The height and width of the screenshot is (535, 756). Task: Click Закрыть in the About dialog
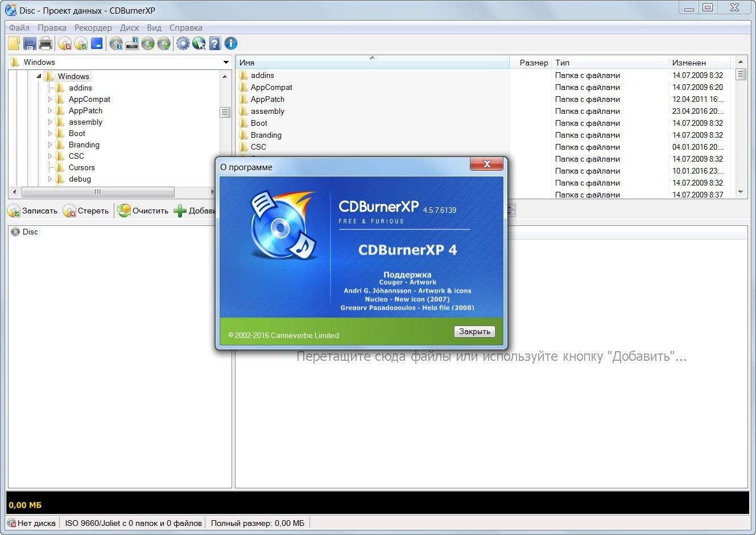coord(474,331)
